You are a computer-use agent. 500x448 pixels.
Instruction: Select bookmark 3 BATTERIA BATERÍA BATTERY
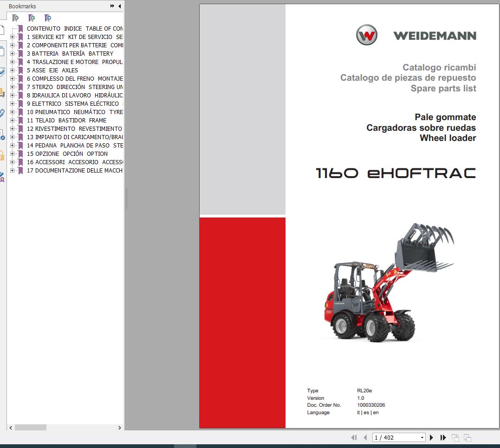click(x=70, y=53)
